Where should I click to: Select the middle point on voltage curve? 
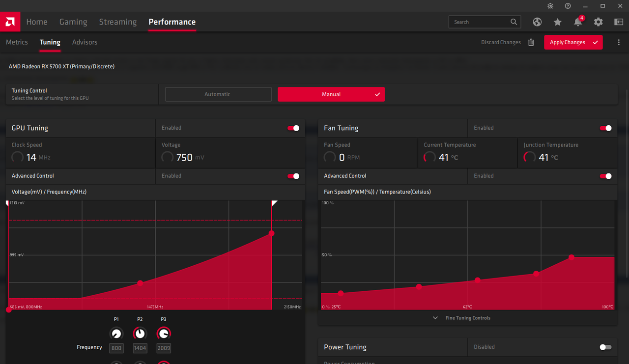coord(140,283)
